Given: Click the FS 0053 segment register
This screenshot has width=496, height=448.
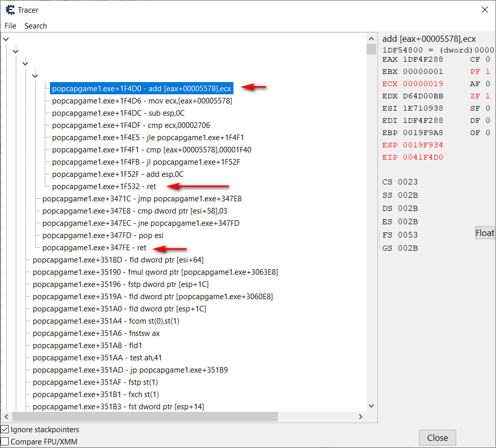Looking at the screenshot, I should (400, 235).
